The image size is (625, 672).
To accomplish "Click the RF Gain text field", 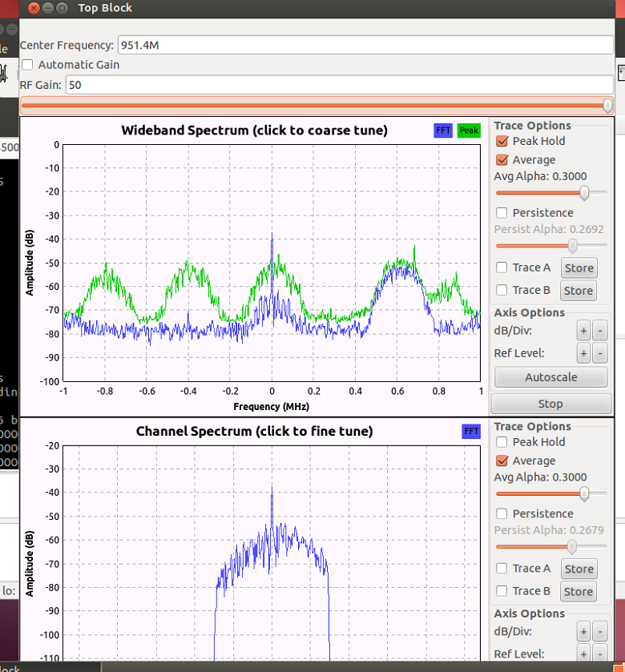I will pos(339,84).
